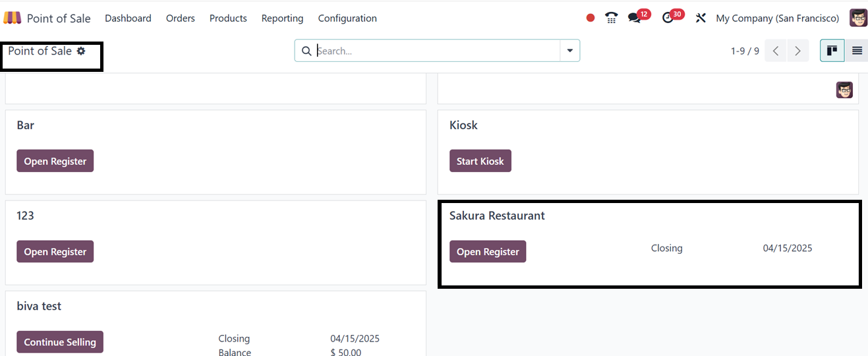Open the activities clock icon

point(668,18)
